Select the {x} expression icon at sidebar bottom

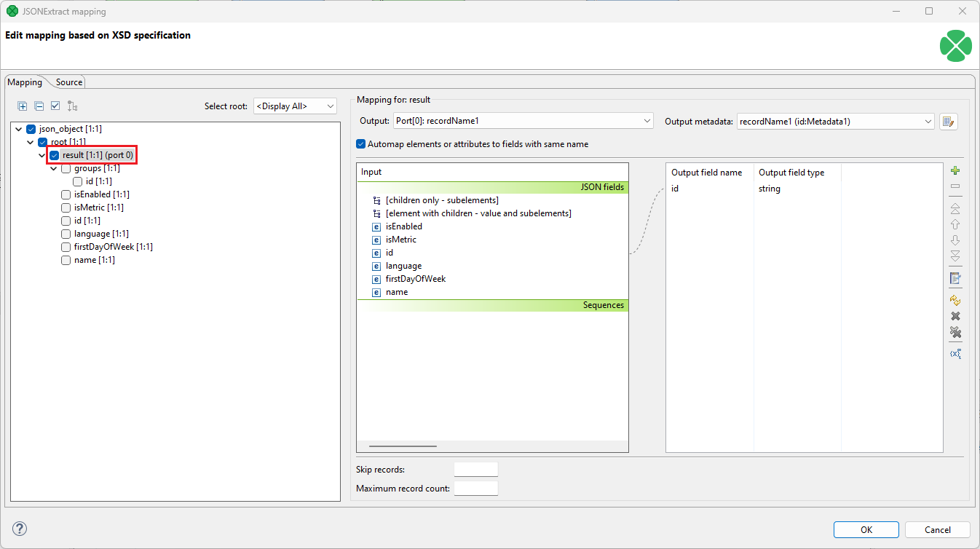(955, 353)
